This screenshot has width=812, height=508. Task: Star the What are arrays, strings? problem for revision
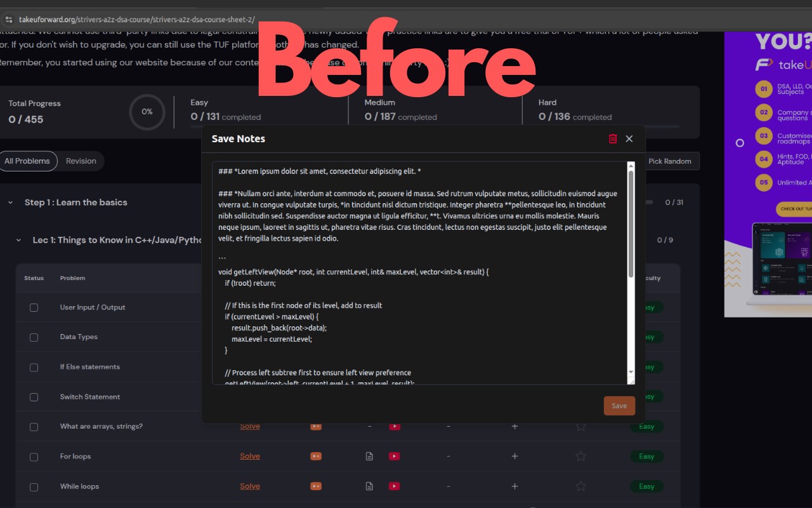pyautogui.click(x=580, y=426)
